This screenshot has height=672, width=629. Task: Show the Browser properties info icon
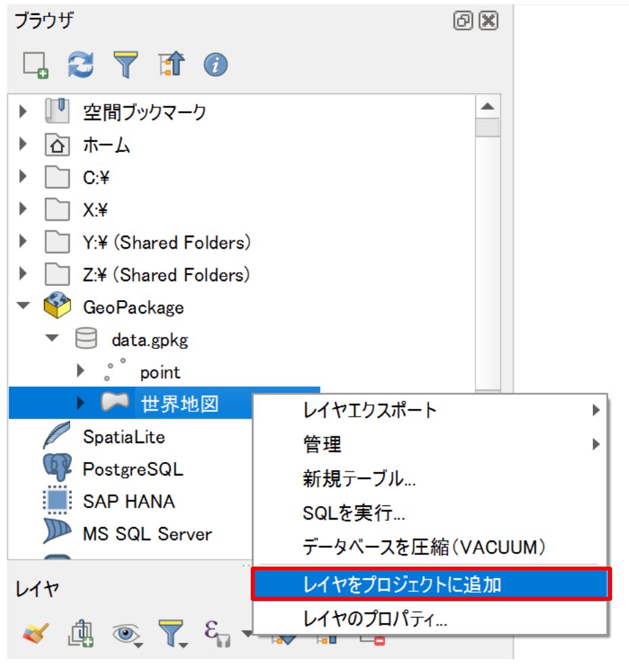tap(216, 65)
